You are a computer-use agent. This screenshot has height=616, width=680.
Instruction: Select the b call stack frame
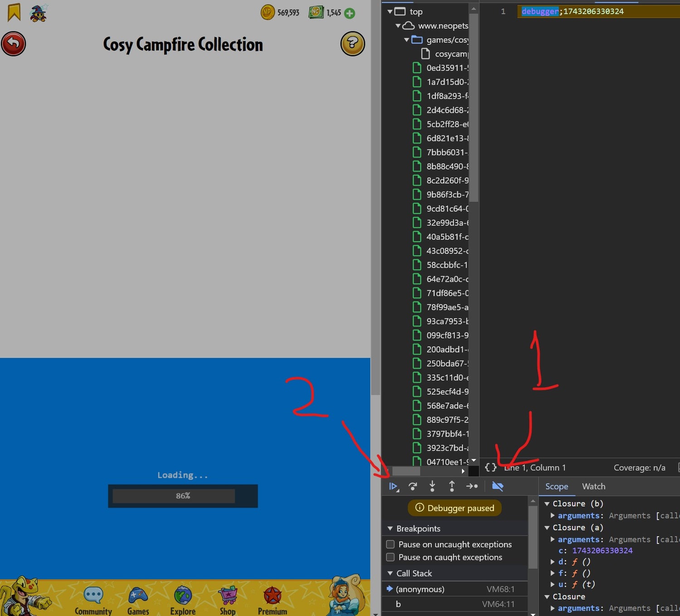[455, 604]
